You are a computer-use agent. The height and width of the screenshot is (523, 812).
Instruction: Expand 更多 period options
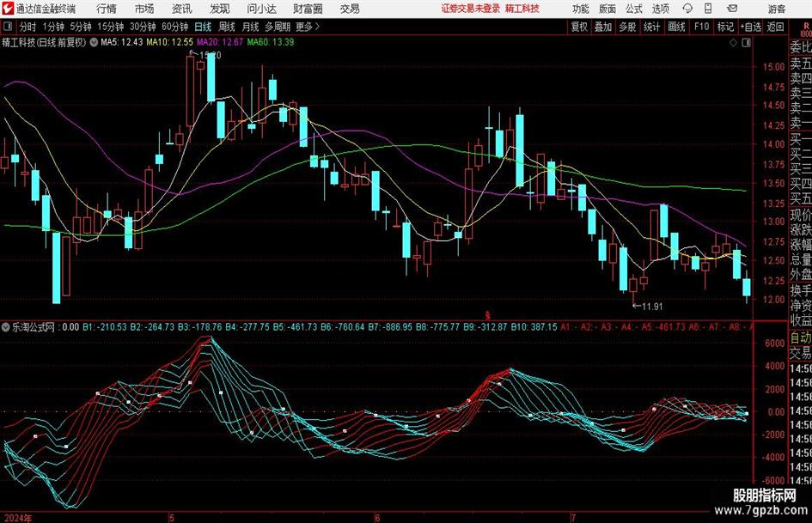(308, 27)
